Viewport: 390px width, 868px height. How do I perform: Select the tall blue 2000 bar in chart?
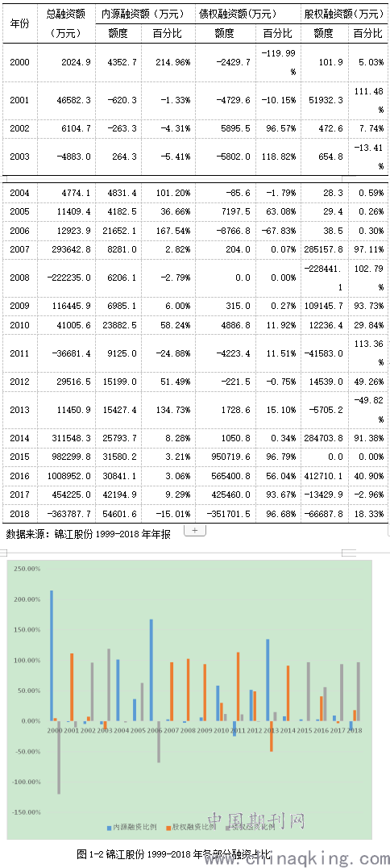(52, 655)
